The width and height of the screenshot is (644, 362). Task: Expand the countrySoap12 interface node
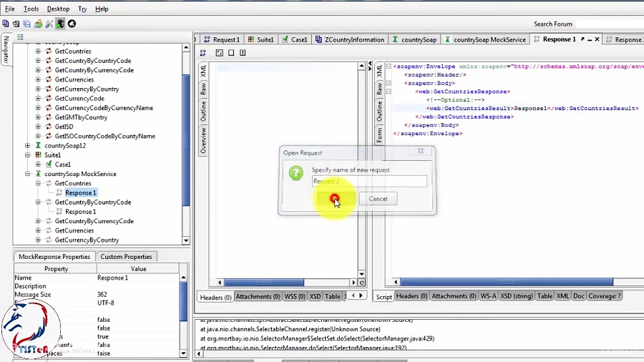pos(27,146)
